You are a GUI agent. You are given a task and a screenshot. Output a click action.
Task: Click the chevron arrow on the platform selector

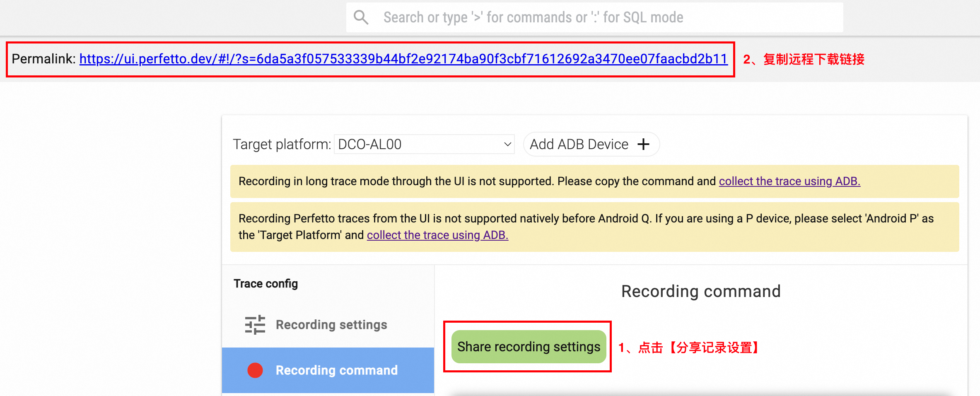(x=507, y=144)
